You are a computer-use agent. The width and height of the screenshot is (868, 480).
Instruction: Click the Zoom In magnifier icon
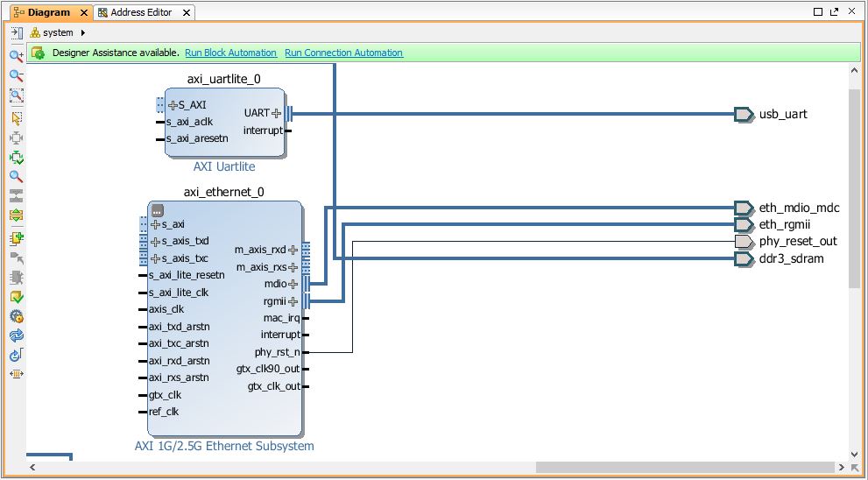pyautogui.click(x=17, y=55)
